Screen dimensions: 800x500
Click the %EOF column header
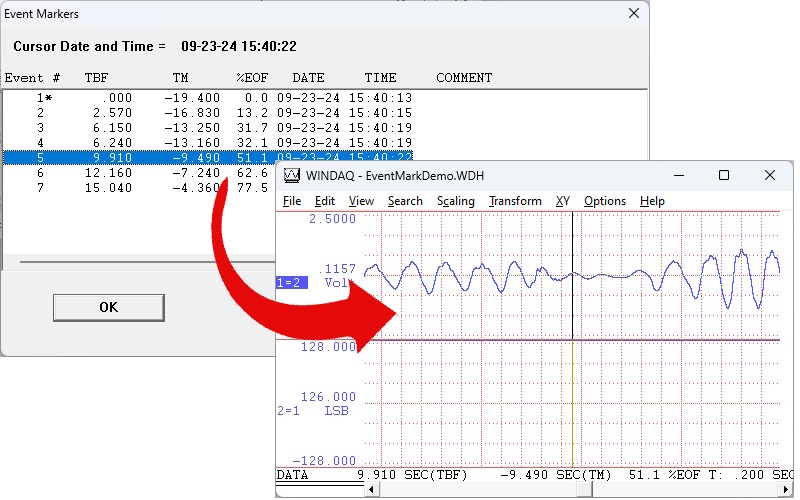coord(252,78)
